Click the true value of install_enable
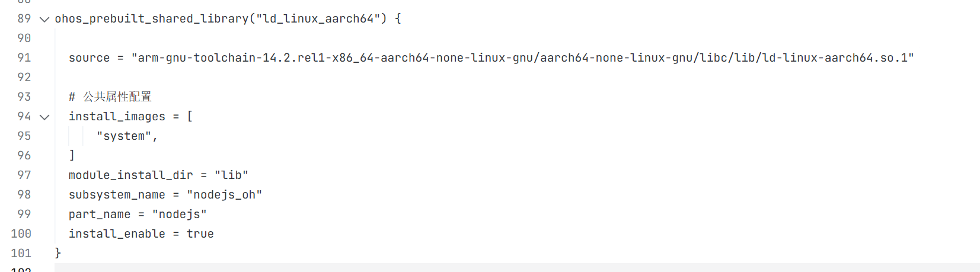This screenshot has height=272, width=980. [x=200, y=234]
